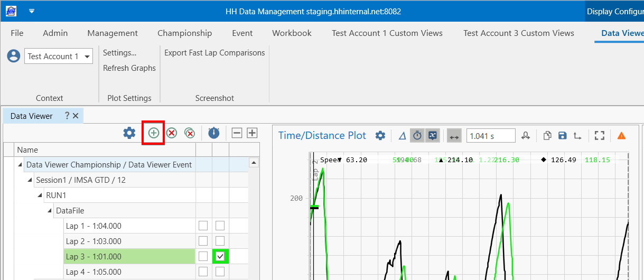Click the 1.041 s time input field
The height and width of the screenshot is (280, 644).
pos(490,136)
